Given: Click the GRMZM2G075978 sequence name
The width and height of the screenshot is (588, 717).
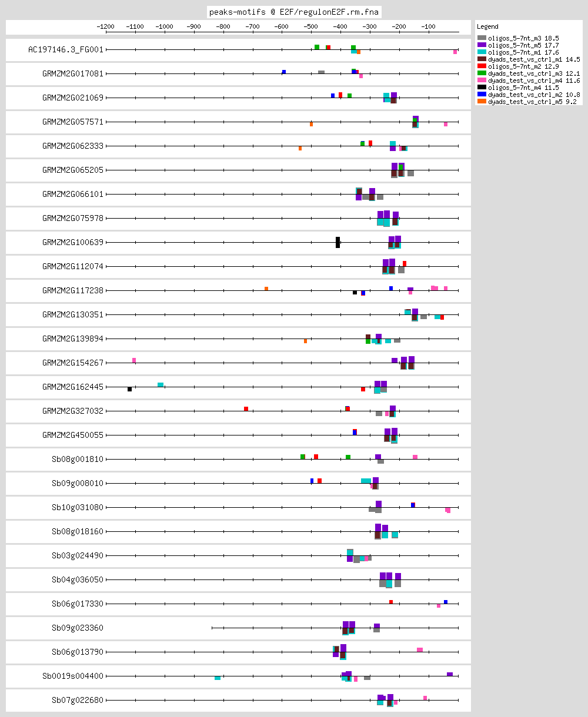Looking at the screenshot, I should pos(73,218).
